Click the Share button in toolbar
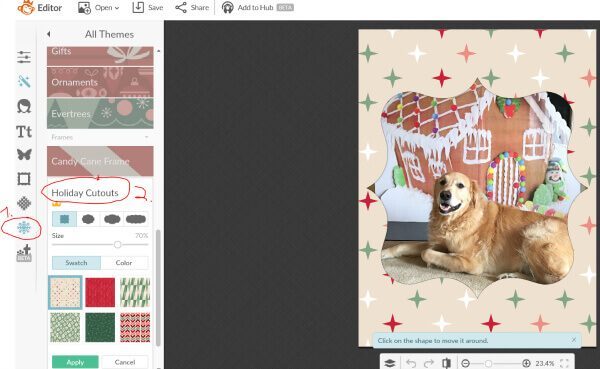 [192, 8]
